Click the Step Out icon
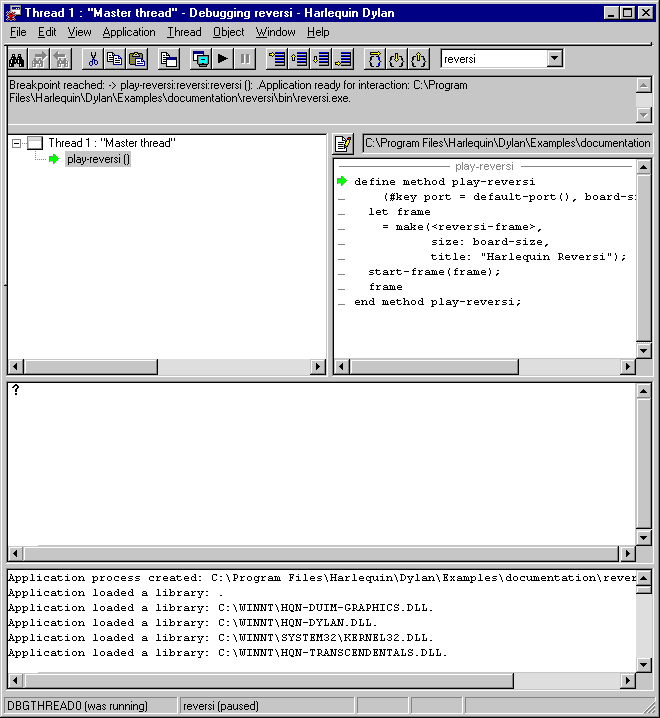The height and width of the screenshot is (718, 660). click(x=419, y=59)
